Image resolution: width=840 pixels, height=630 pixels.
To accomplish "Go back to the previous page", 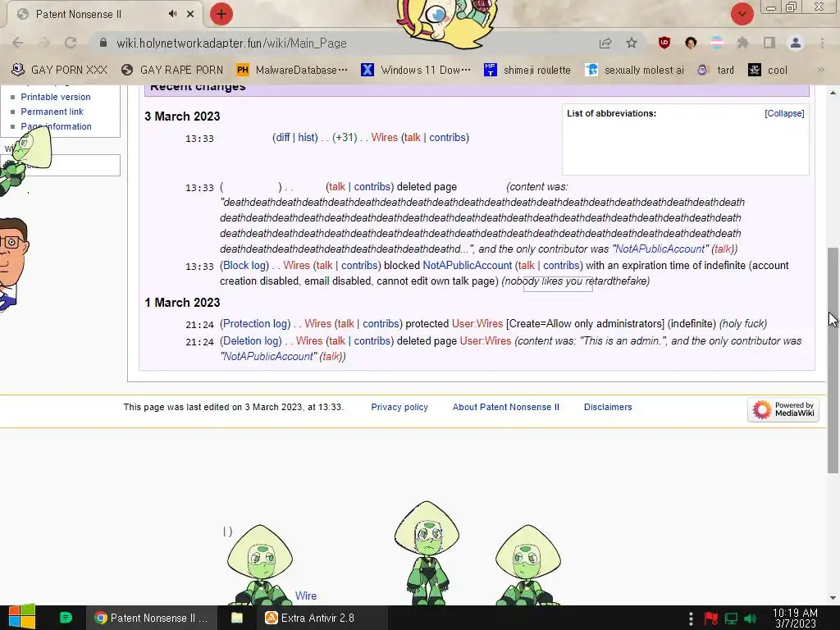I will coord(18,43).
